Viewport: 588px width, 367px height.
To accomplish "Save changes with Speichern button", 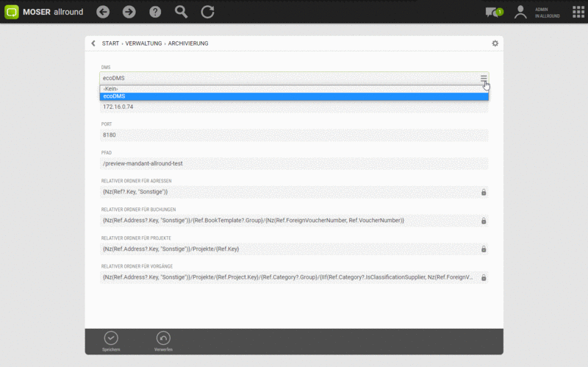I will click(x=111, y=341).
